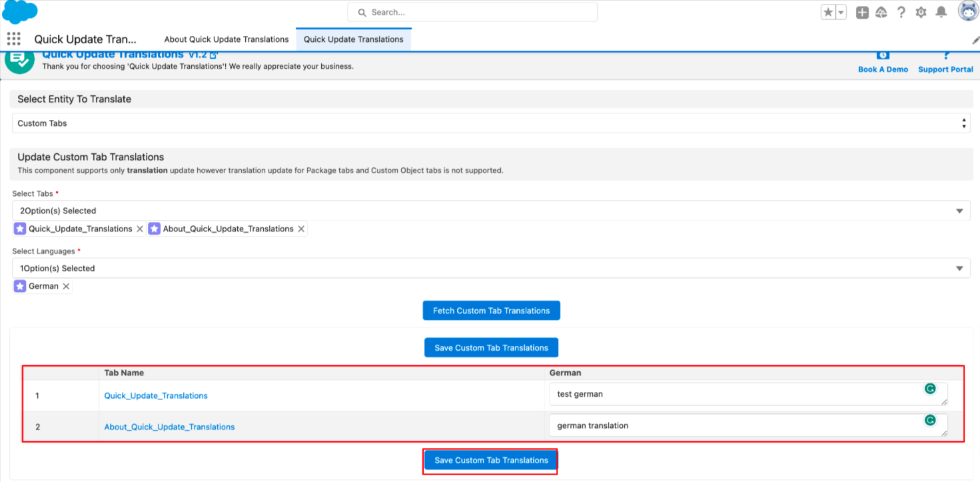Click the star icon on About_Quick_Update_Translations pill
The image size is (980, 482).
(155, 229)
